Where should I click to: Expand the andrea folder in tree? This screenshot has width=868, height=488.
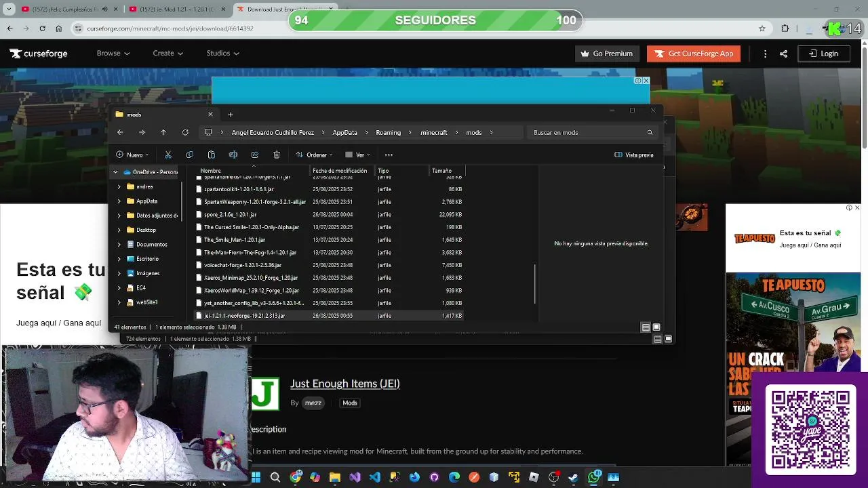119,186
